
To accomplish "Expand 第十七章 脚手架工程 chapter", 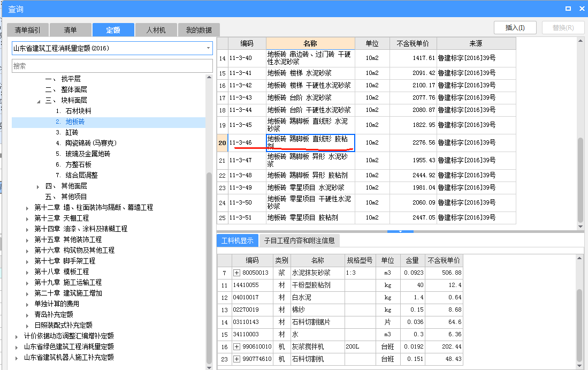I will pyautogui.click(x=27, y=261).
